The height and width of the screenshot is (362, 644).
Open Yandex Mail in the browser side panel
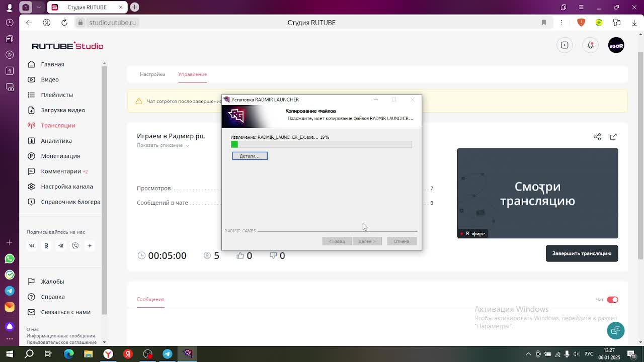(x=10, y=307)
